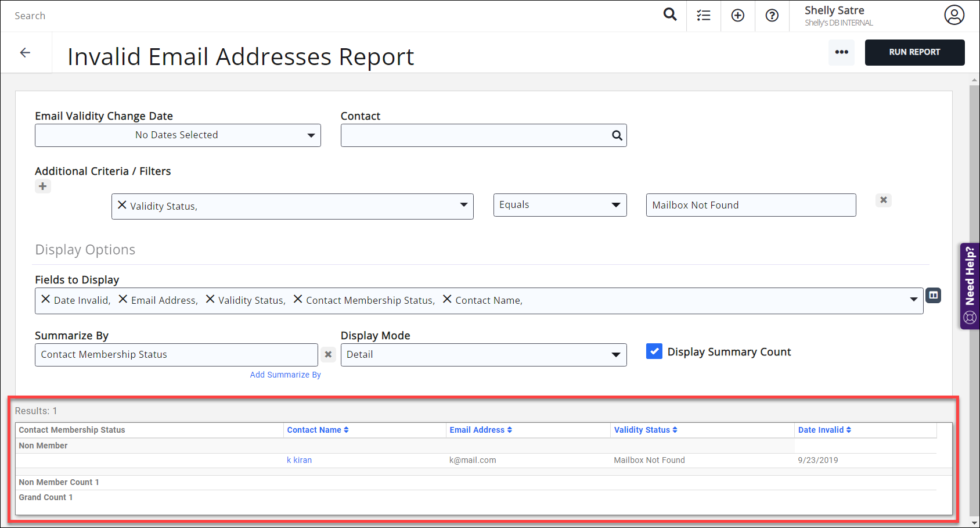Remove Date Invalid from Fields to Display
This screenshot has width=980, height=528.
46,300
